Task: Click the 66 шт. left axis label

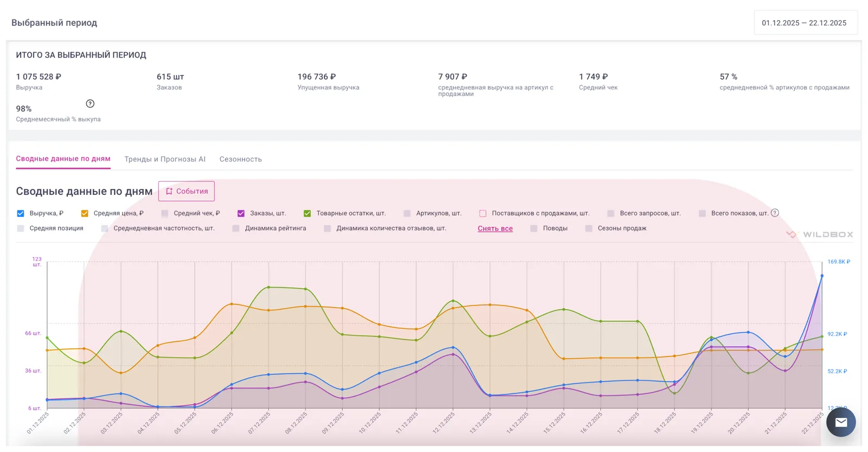Action: coord(33,333)
